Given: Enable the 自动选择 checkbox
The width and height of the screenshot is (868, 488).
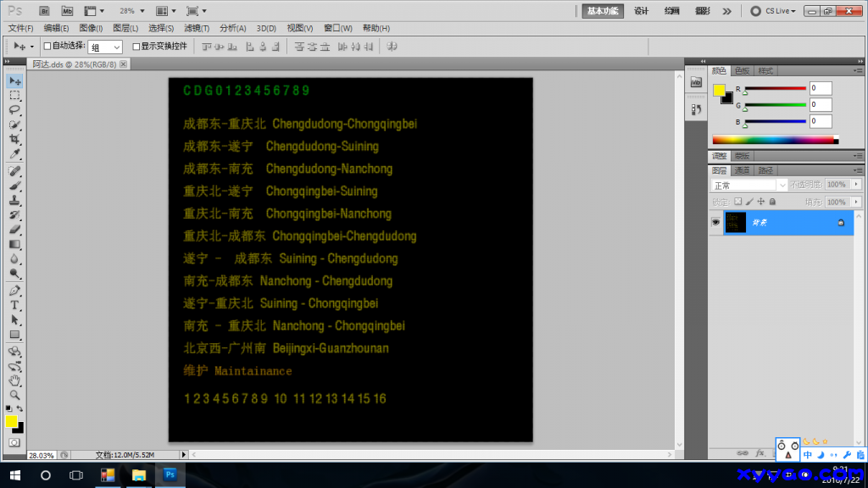Looking at the screenshot, I should tap(47, 47).
